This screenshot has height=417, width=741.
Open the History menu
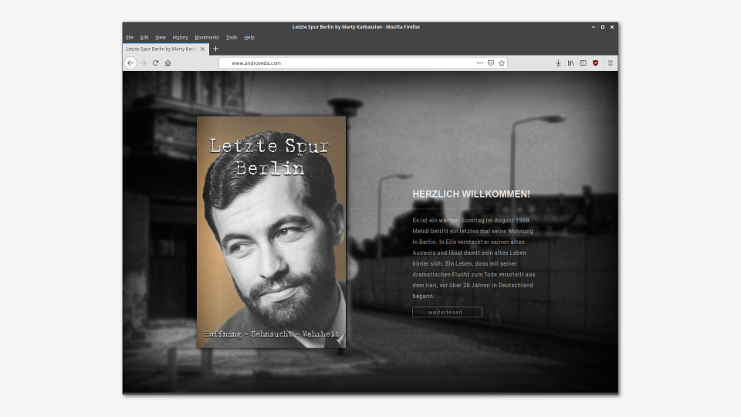pyautogui.click(x=180, y=37)
